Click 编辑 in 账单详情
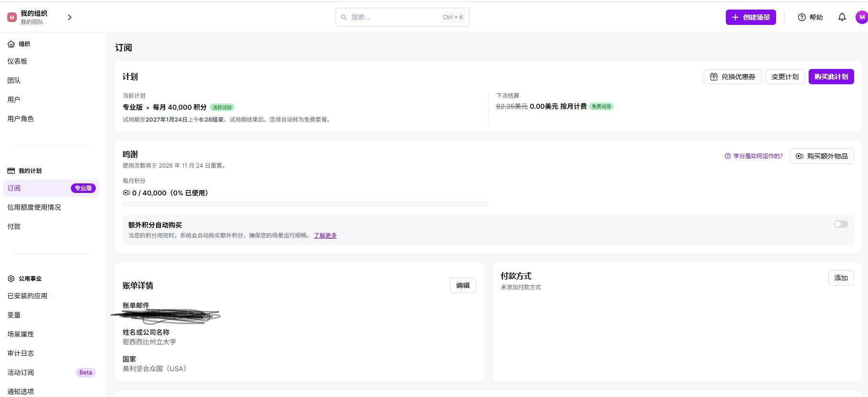868x397 pixels. click(463, 285)
